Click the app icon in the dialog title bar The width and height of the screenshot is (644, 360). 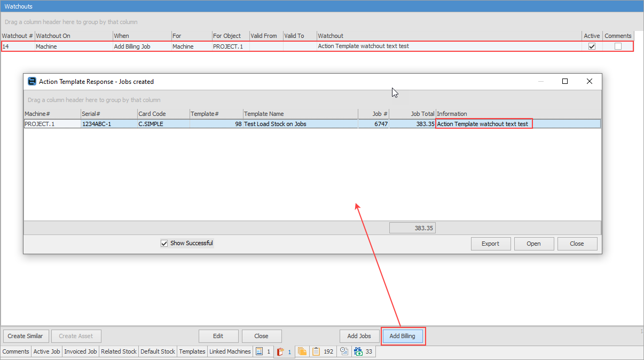point(32,82)
